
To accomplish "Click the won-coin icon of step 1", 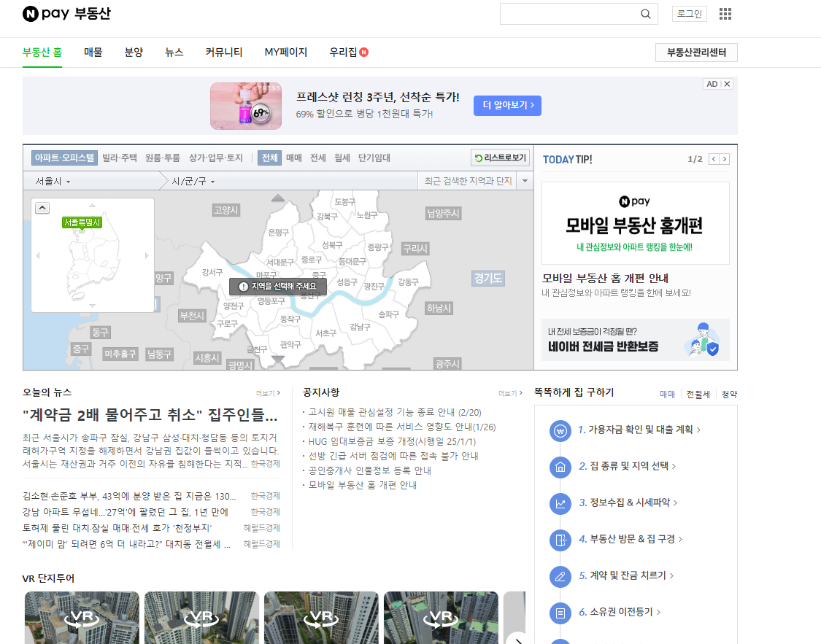I will (560, 431).
